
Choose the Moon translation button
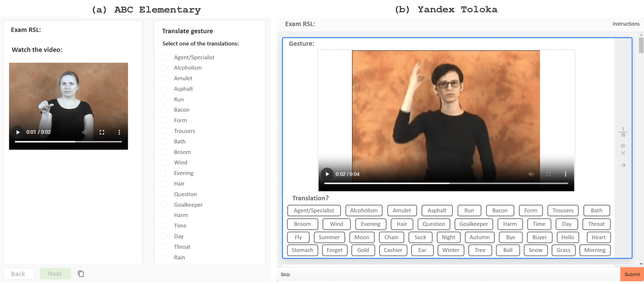coord(361,237)
